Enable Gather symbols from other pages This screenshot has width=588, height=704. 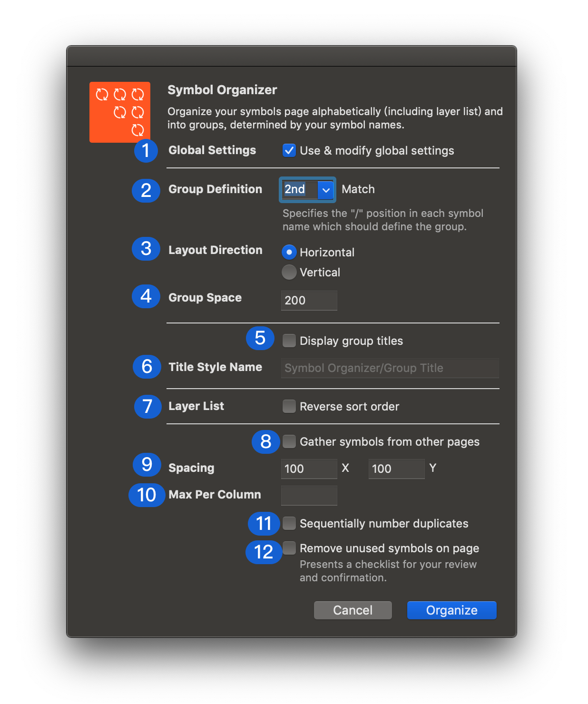pyautogui.click(x=289, y=442)
